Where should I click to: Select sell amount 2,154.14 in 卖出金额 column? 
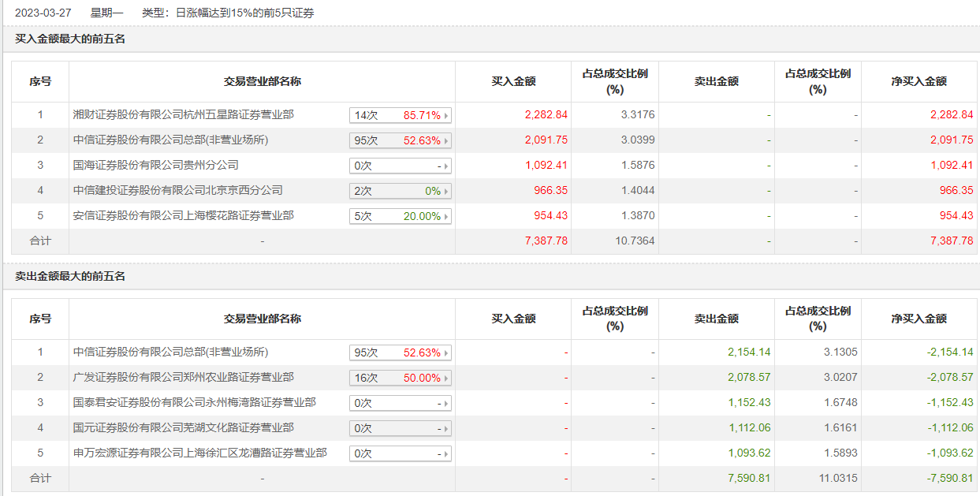(749, 352)
